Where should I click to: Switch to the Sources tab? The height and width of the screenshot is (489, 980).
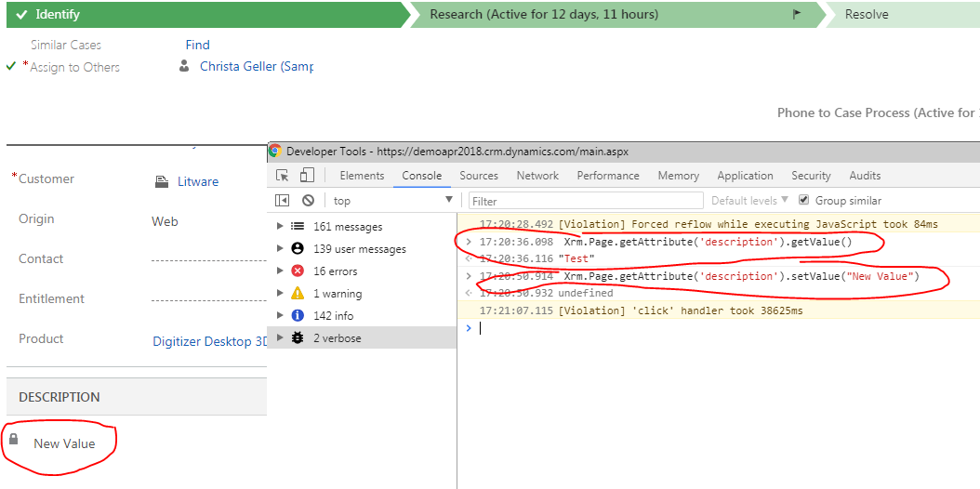(x=479, y=176)
